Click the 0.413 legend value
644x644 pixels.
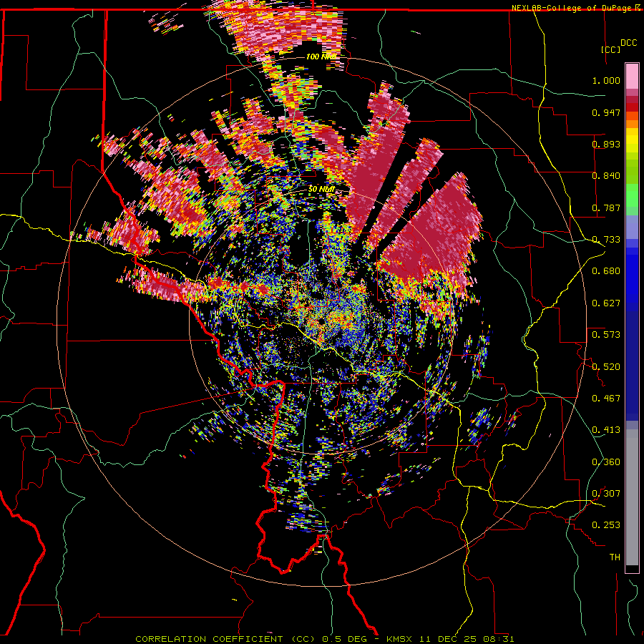pos(606,430)
